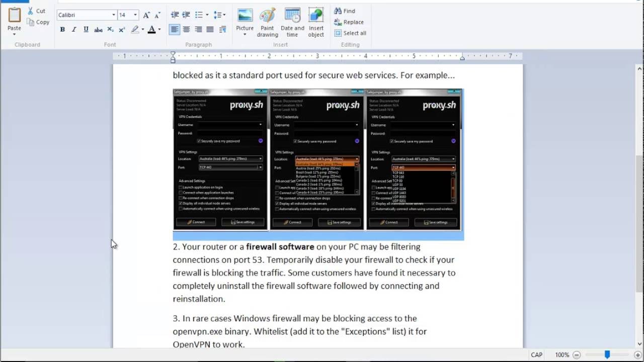
Task: Open the Replace dialog
Action: [x=349, y=22]
